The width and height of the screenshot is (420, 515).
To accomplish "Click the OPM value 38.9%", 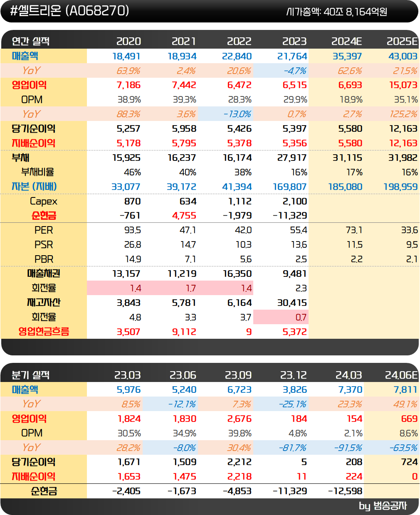I will (x=129, y=100).
